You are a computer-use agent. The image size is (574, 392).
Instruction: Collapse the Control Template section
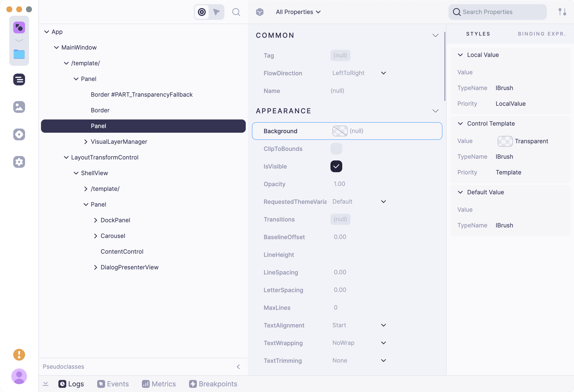point(460,123)
